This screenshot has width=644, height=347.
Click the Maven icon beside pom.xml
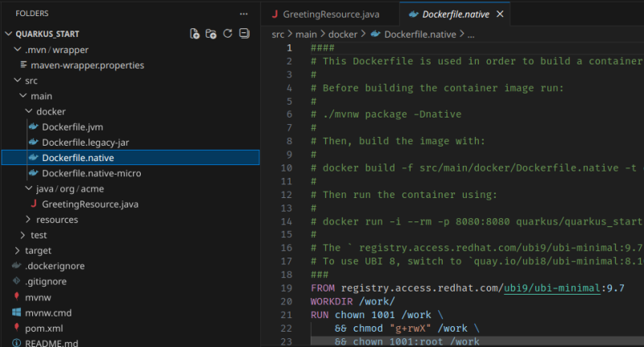click(x=17, y=328)
